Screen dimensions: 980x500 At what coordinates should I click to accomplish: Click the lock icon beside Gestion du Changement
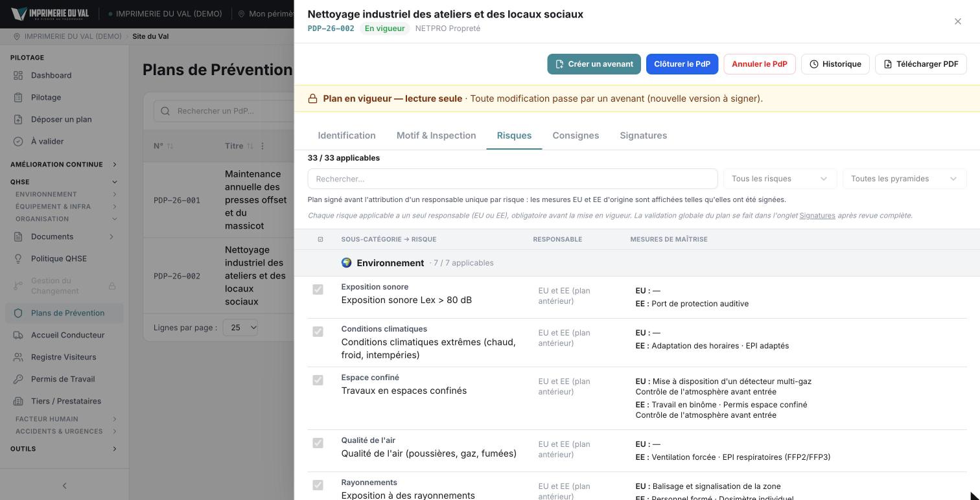pyautogui.click(x=112, y=286)
